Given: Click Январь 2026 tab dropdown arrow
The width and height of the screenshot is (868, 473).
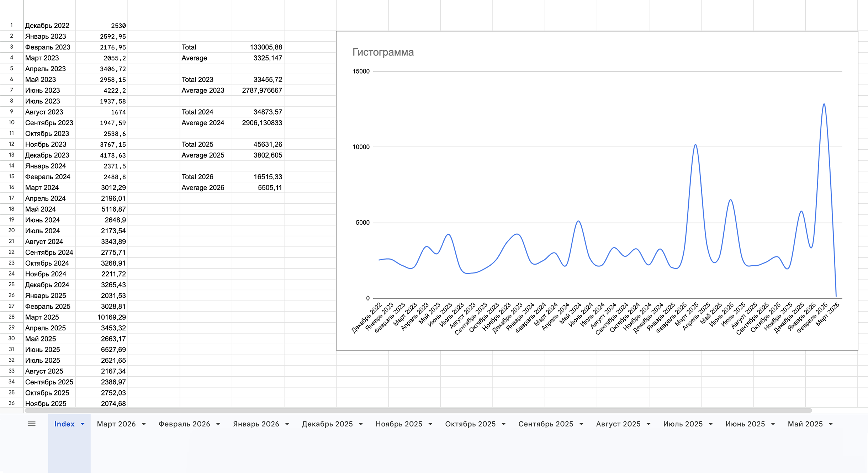Looking at the screenshot, I should point(287,424).
